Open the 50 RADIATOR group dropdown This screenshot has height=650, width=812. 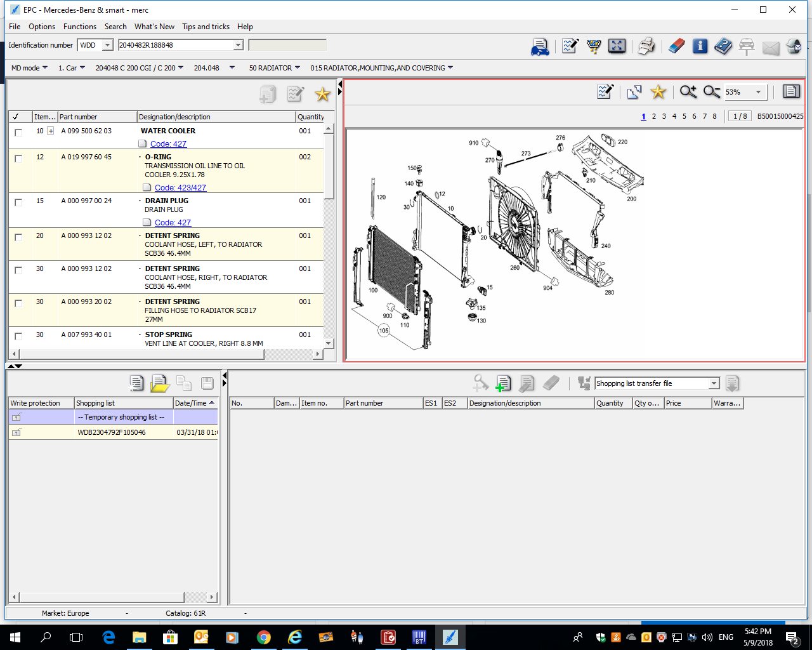[x=274, y=68]
